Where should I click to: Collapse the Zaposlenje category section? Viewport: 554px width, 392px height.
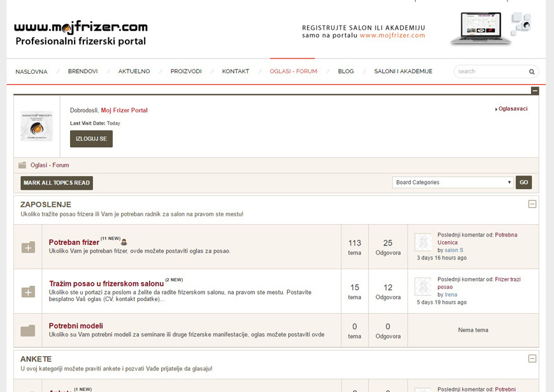click(532, 204)
